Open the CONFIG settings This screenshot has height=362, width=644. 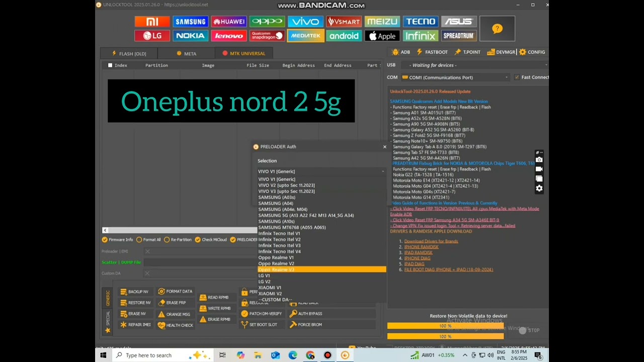coord(532,52)
